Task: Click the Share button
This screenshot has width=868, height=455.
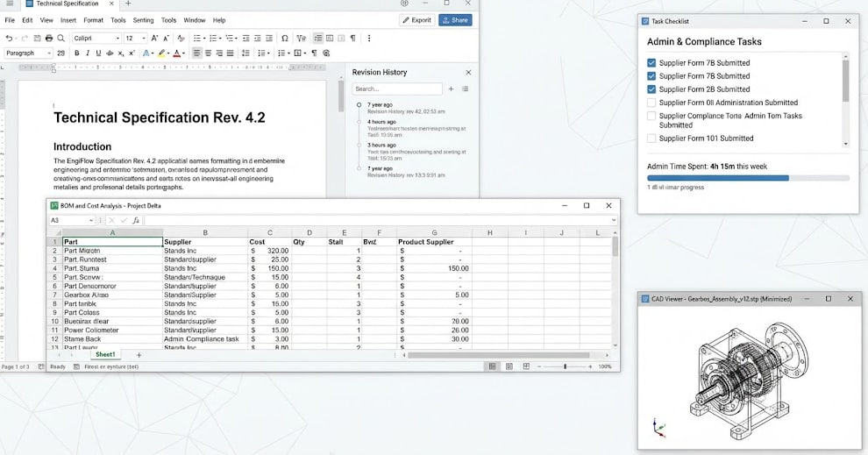Action: pos(455,20)
